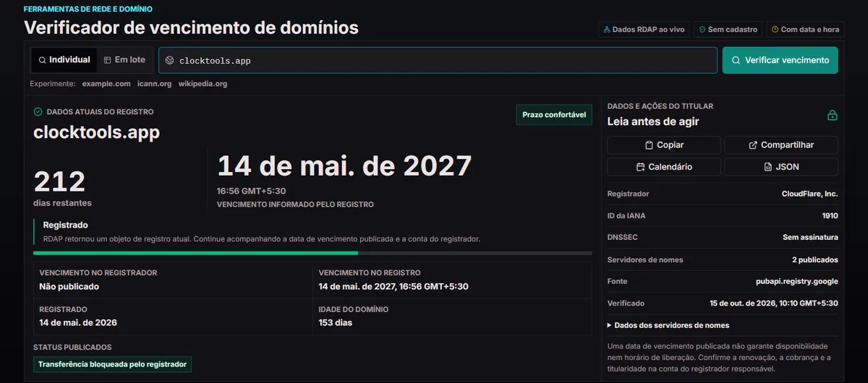Click the grid icon in Em lote tab
The image size is (868, 383).
107,60
